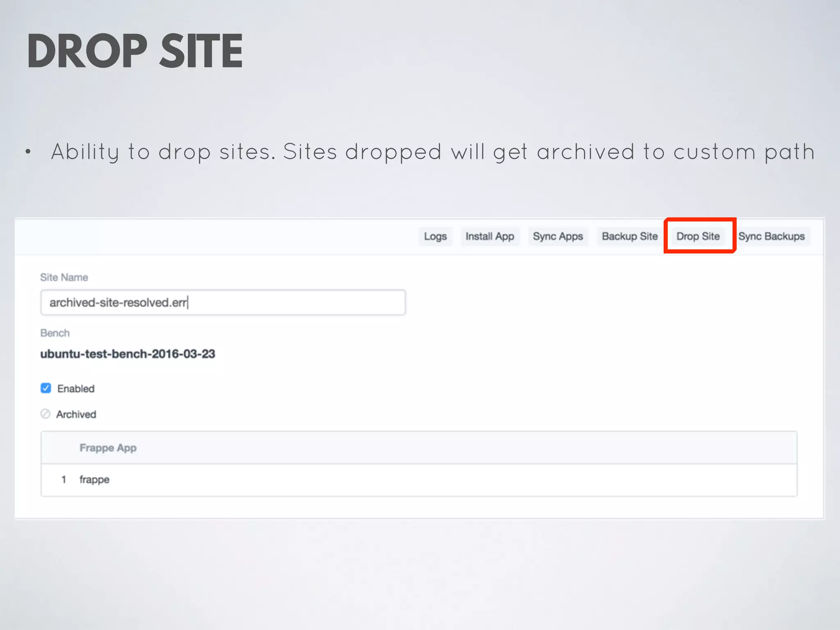This screenshot has height=630, width=840.
Task: Select the bench name ubuntu-test-bench-2016-03-23
Action: pyautogui.click(x=128, y=354)
